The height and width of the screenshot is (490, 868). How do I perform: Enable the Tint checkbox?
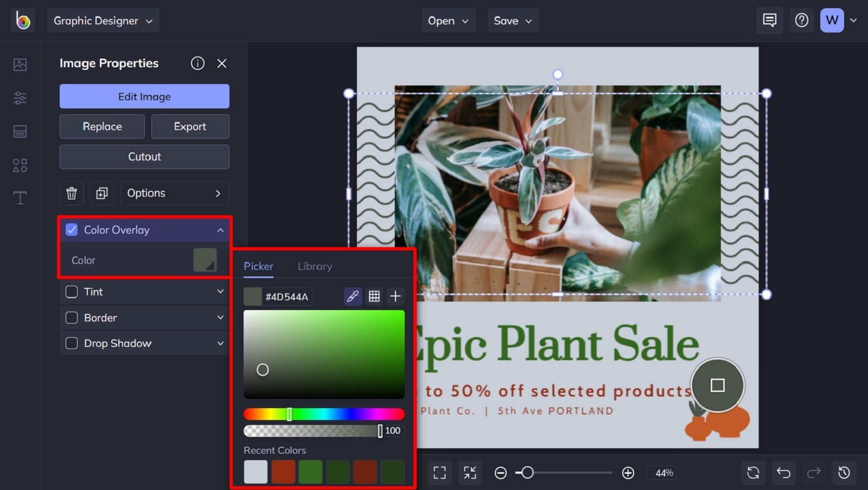tap(71, 292)
